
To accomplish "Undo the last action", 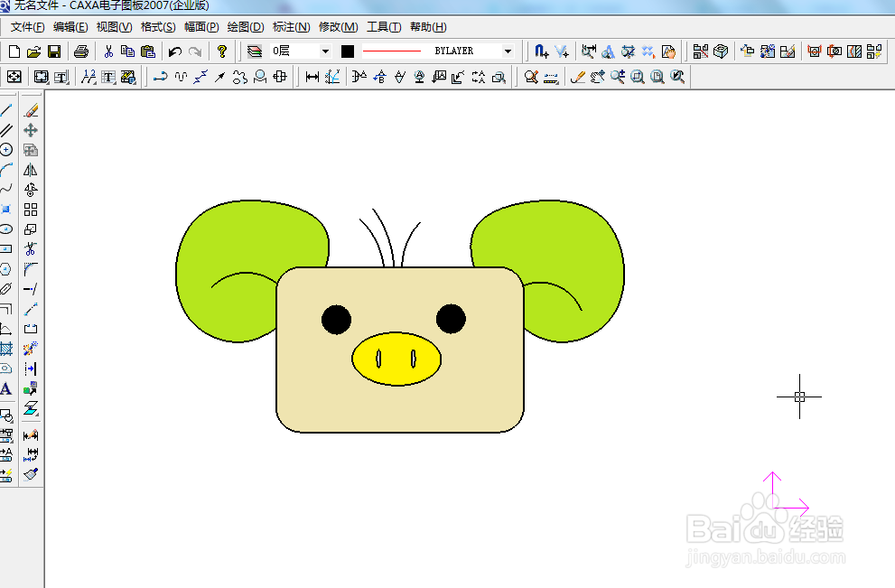I will click(175, 51).
